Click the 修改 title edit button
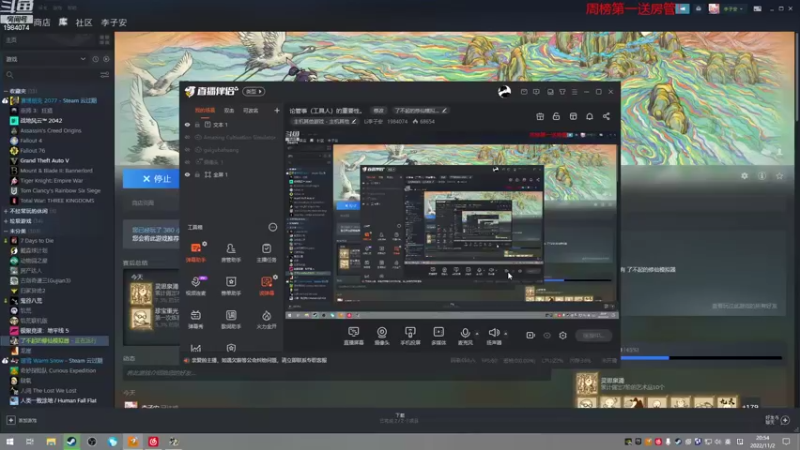The width and height of the screenshot is (800, 450). 378,110
